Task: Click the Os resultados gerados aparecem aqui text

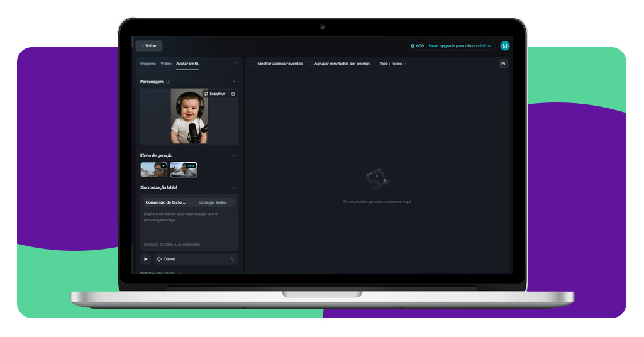Action: pyautogui.click(x=377, y=202)
